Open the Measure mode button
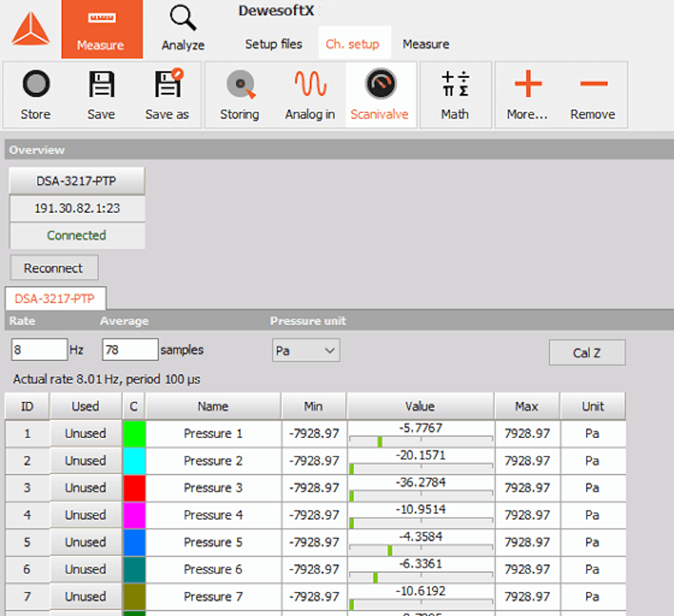The width and height of the screenshot is (674, 616). tap(102, 29)
